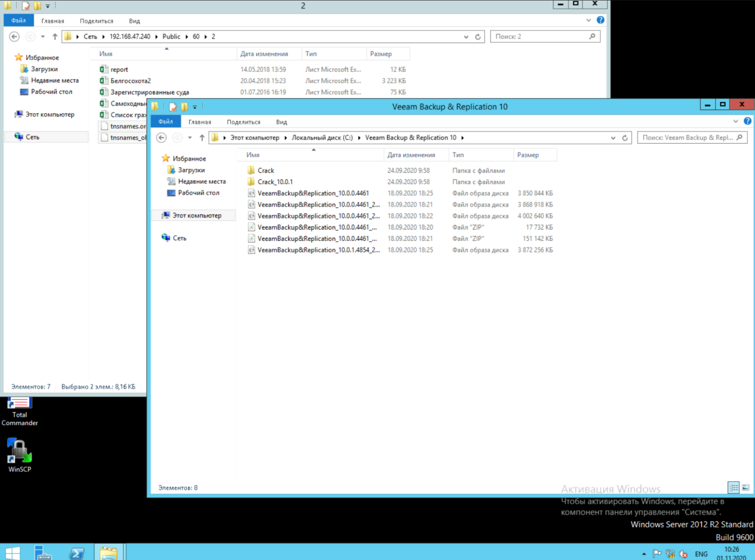755x560 pixels.
Task: Expand the ribbon in window 2
Action: 588,20
